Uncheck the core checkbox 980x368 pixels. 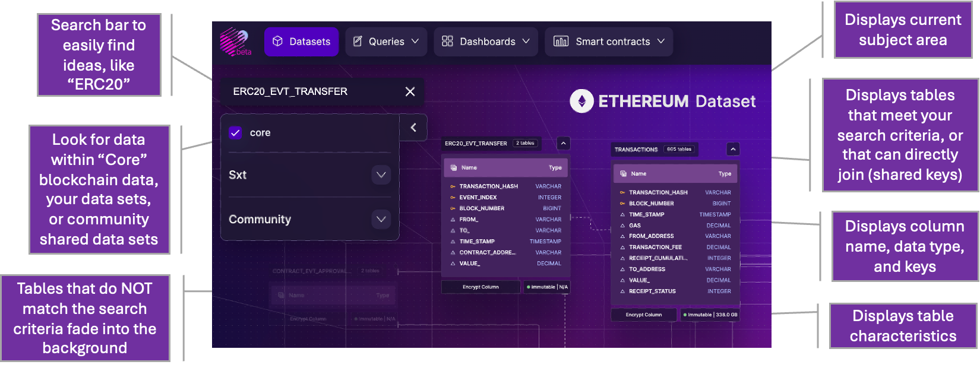[x=235, y=133]
